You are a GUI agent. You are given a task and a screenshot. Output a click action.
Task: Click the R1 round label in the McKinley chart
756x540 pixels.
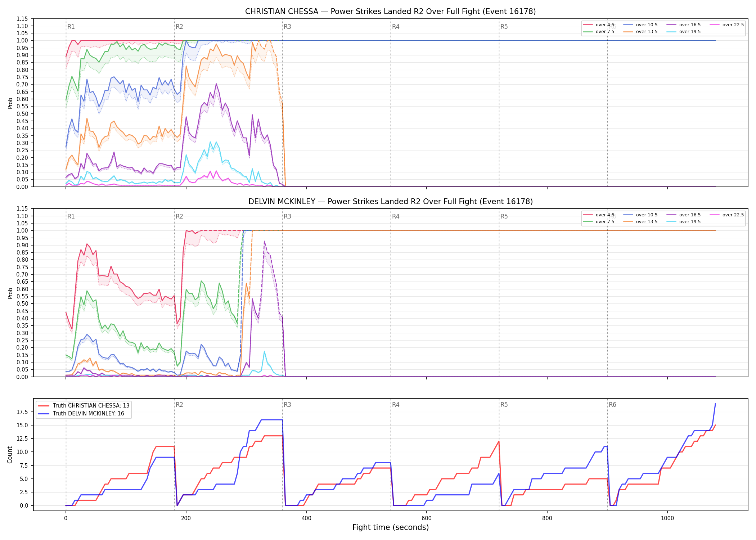point(71,216)
